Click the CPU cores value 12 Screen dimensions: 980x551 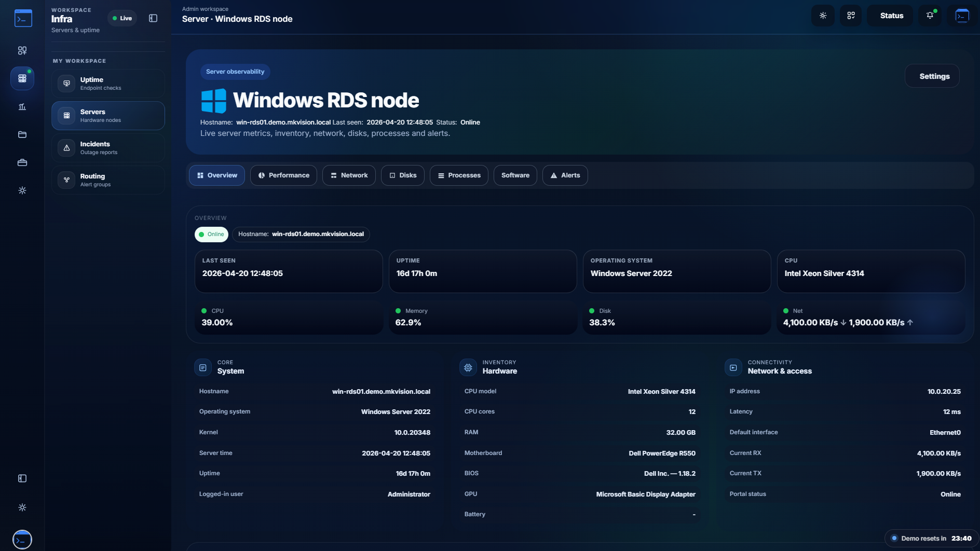pyautogui.click(x=692, y=412)
